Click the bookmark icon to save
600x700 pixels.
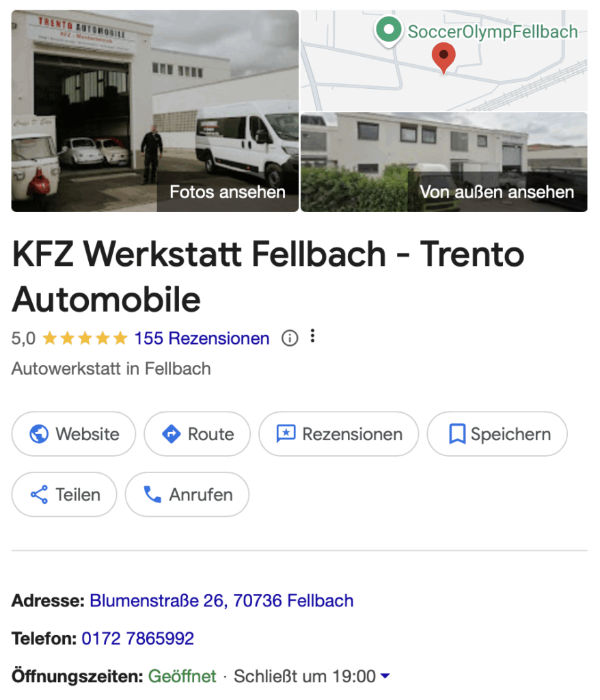click(456, 434)
